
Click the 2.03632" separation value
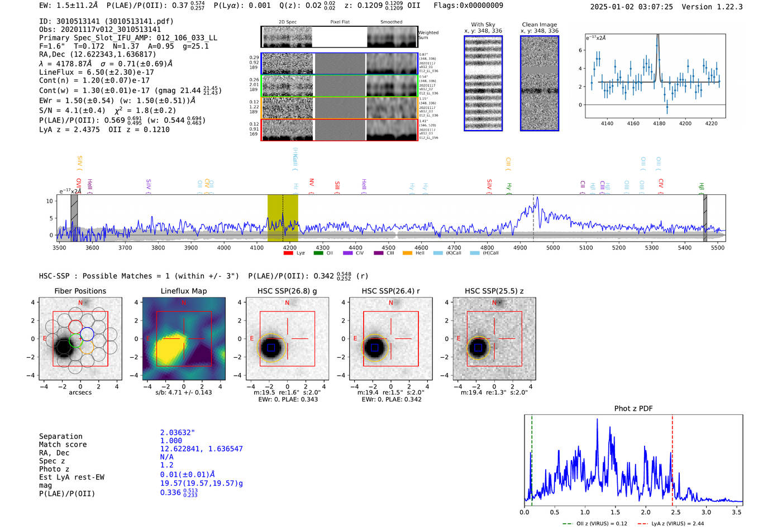click(x=178, y=433)
